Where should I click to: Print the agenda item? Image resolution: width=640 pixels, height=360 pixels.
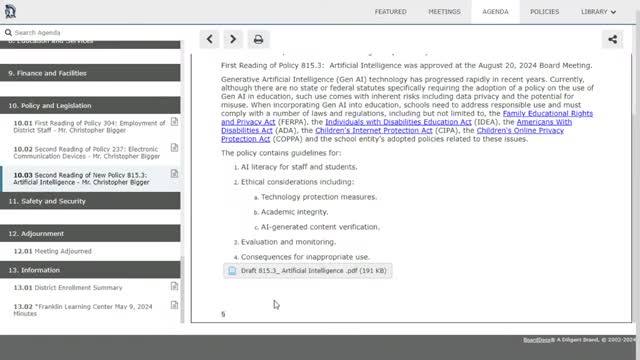pyautogui.click(x=258, y=39)
